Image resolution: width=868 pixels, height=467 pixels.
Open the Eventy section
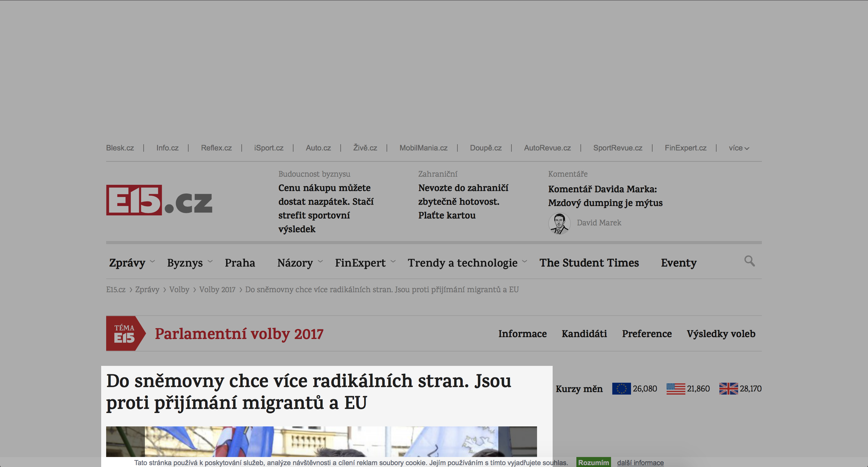(x=678, y=263)
